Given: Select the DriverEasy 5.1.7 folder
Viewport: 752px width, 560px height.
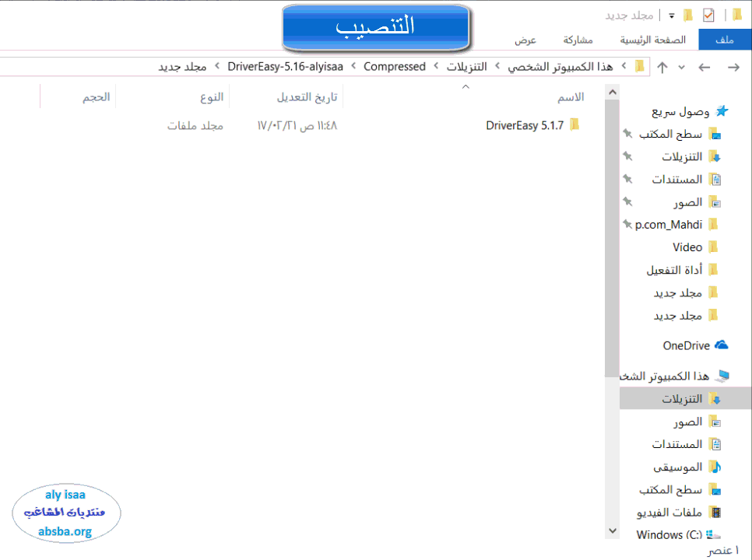Looking at the screenshot, I should (524, 125).
